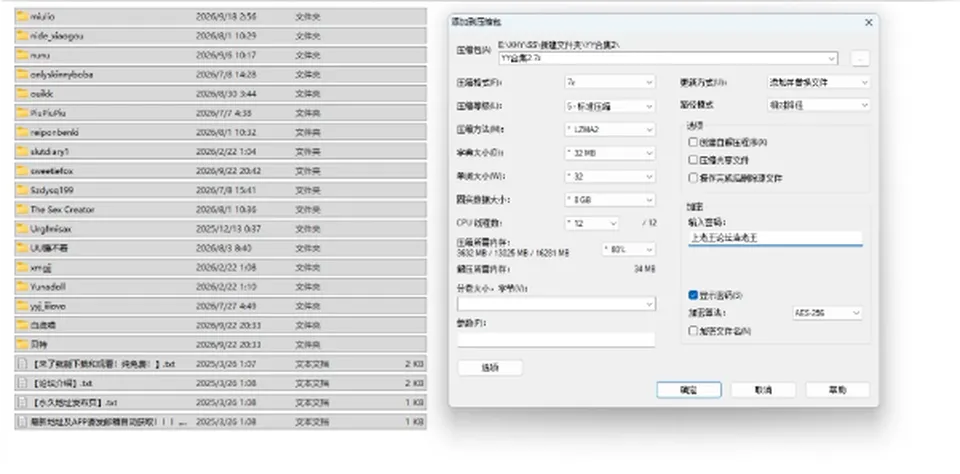Click the date "2026/8/3 8:40"
The width and height of the screenshot is (960, 474).
coord(223,248)
